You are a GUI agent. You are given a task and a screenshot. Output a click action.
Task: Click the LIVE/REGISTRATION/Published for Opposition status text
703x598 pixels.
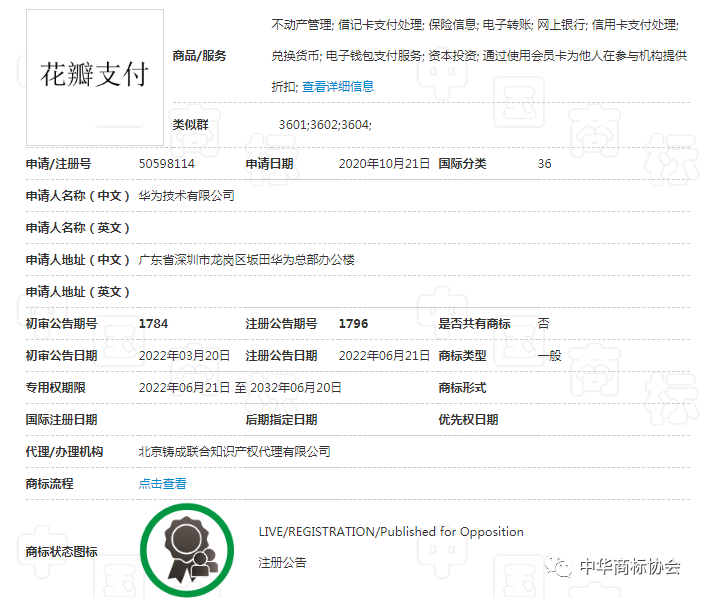(x=391, y=532)
